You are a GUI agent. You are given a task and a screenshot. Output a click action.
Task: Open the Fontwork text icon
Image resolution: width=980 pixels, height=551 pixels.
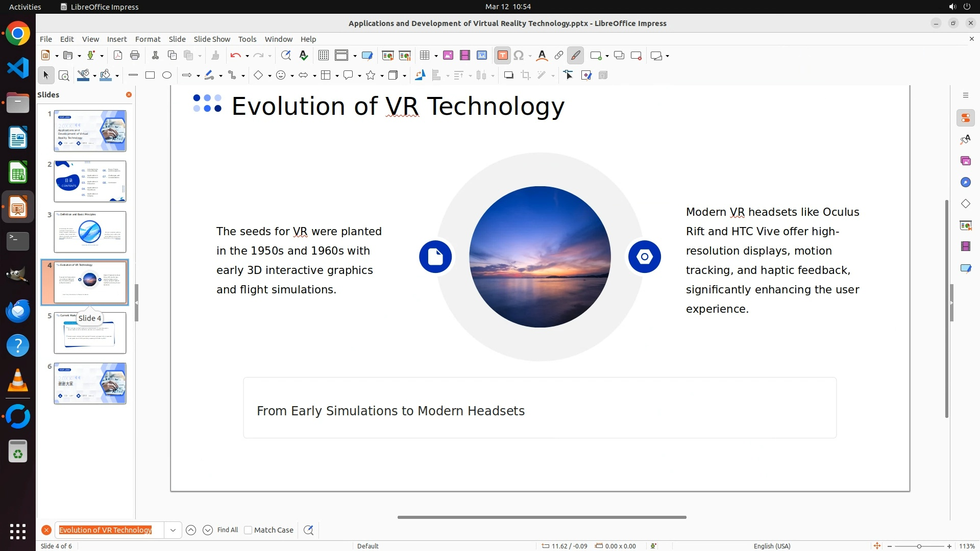click(x=542, y=56)
